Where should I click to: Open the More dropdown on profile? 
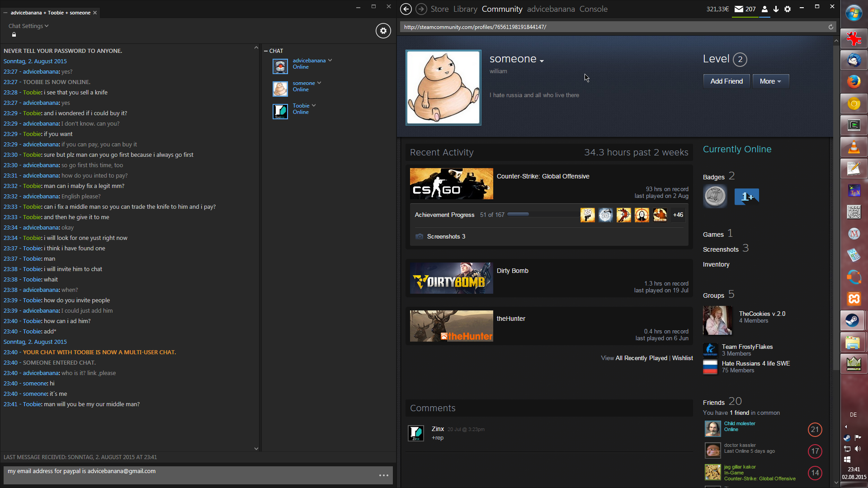770,81
